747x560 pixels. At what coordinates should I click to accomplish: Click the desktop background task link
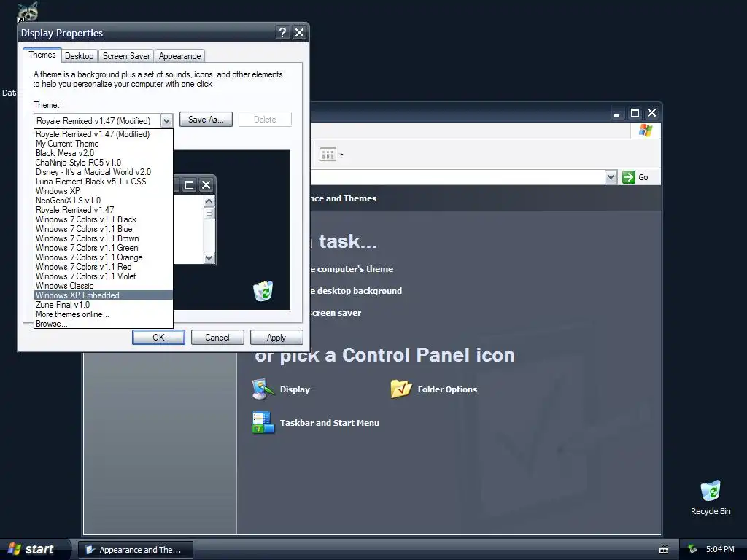pos(356,291)
